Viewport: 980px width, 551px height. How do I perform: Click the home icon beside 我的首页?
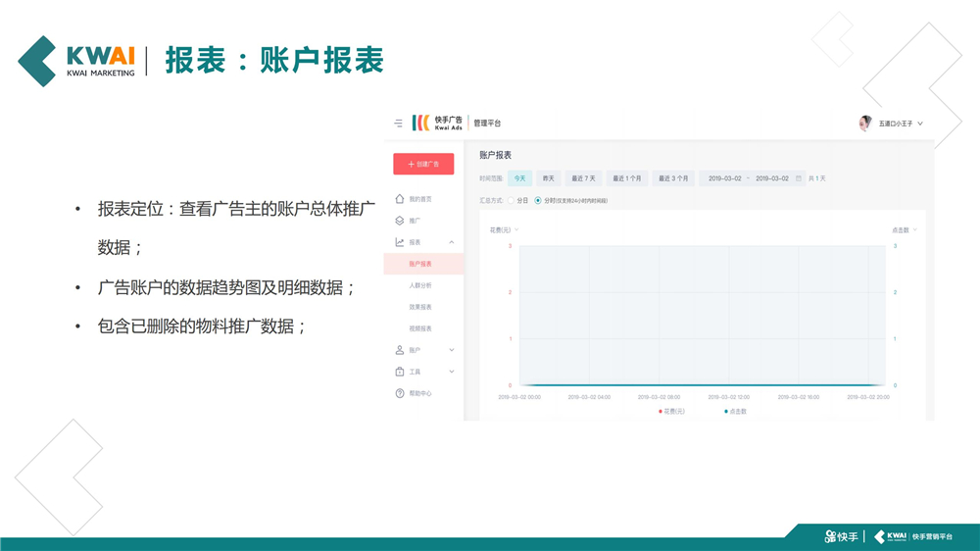[x=400, y=199]
